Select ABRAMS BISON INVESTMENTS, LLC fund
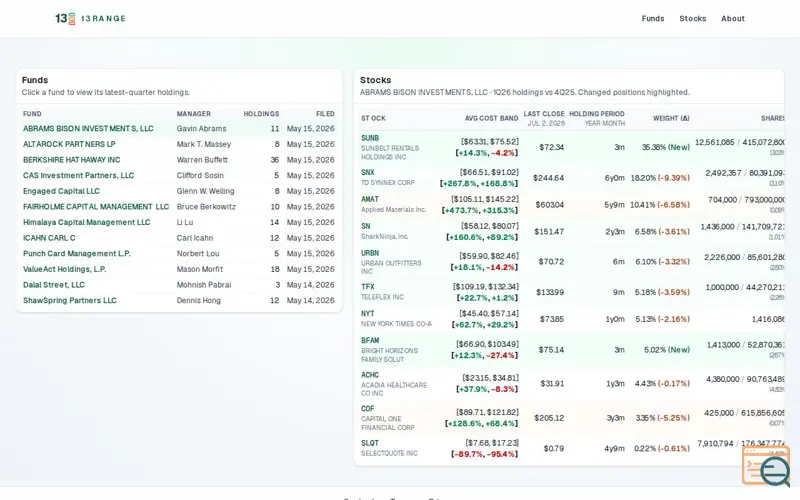This screenshot has height=500, width=800. [x=88, y=129]
